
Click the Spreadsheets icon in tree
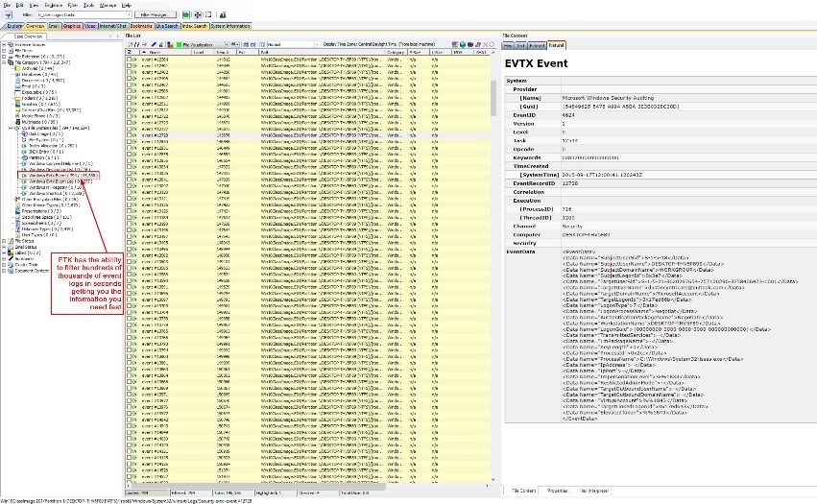pos(17,223)
